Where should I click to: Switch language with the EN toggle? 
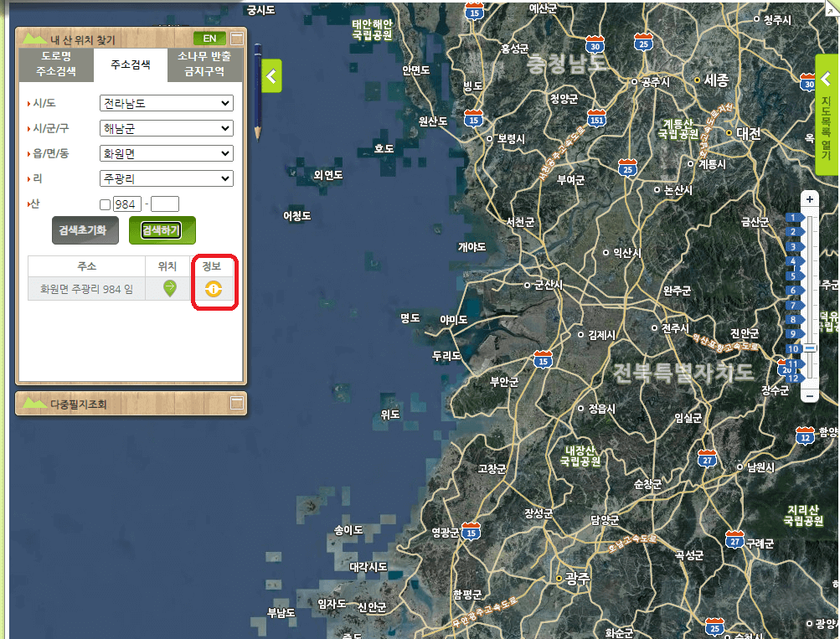tap(209, 38)
